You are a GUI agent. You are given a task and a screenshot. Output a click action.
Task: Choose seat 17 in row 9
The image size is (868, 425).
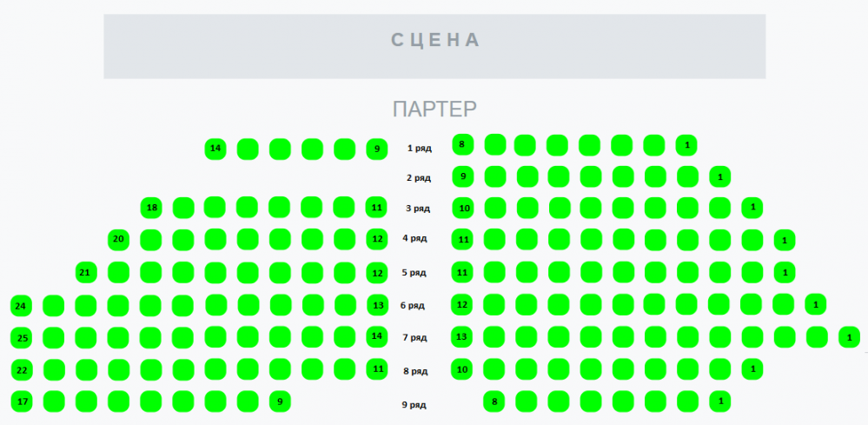(x=22, y=402)
